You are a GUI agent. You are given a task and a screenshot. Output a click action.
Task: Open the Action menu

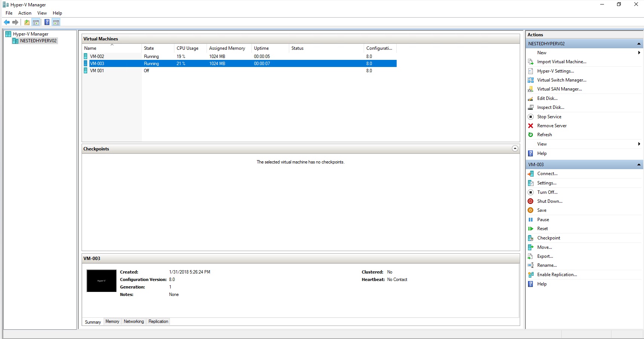[25, 13]
